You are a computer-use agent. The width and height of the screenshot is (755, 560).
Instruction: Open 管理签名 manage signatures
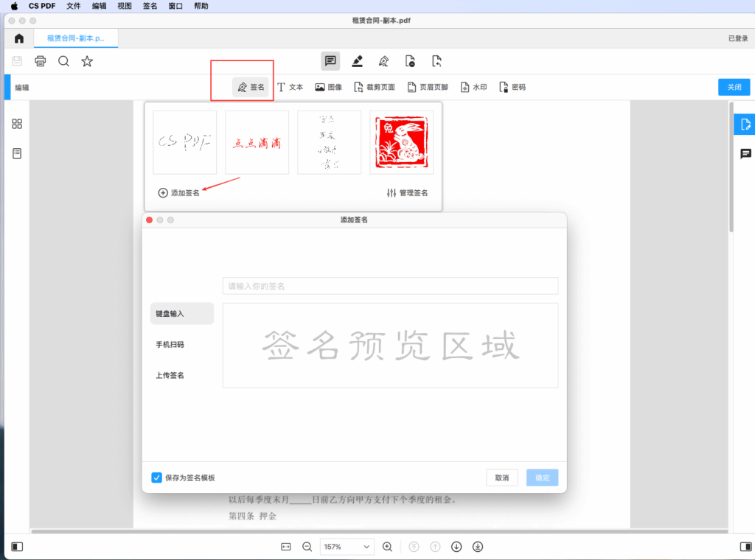click(x=407, y=193)
